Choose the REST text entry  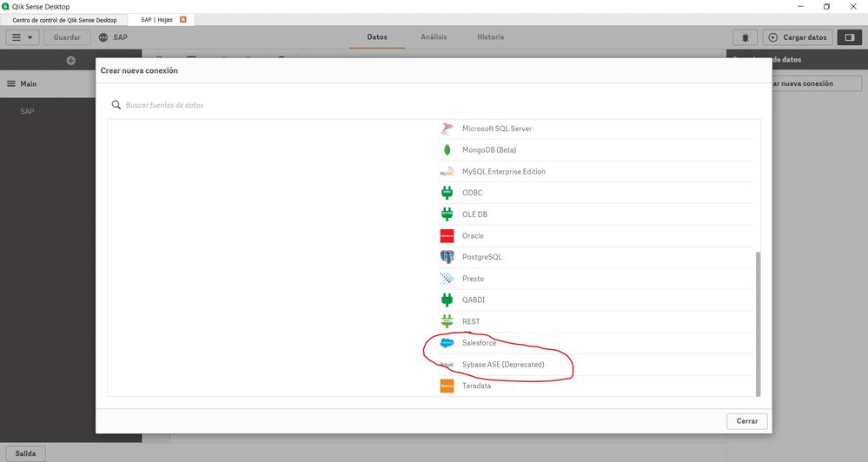pos(471,321)
